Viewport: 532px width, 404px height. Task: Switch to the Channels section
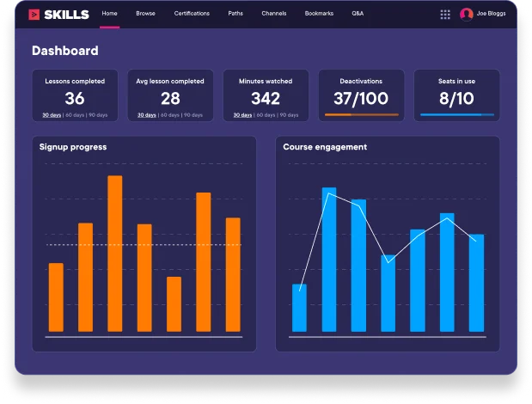274,14
